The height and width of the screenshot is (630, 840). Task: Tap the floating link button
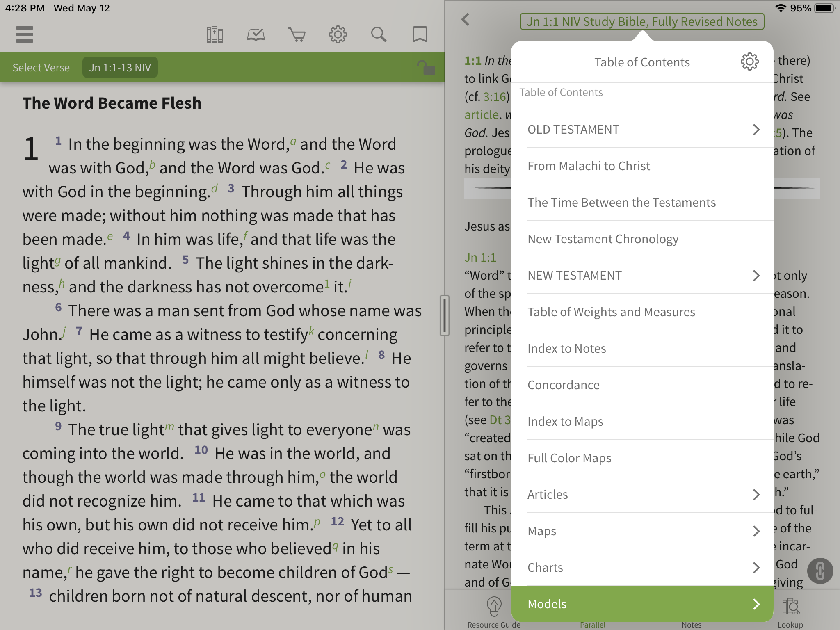click(x=819, y=571)
